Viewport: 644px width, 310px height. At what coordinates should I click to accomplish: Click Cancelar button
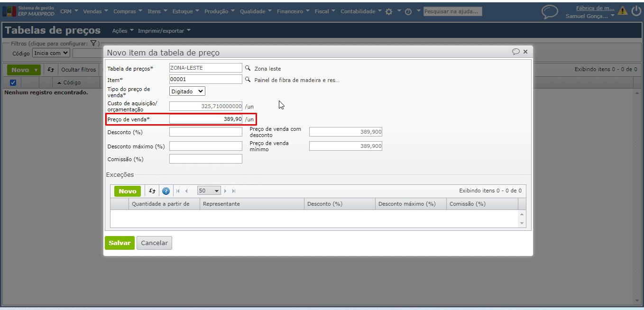point(154,243)
